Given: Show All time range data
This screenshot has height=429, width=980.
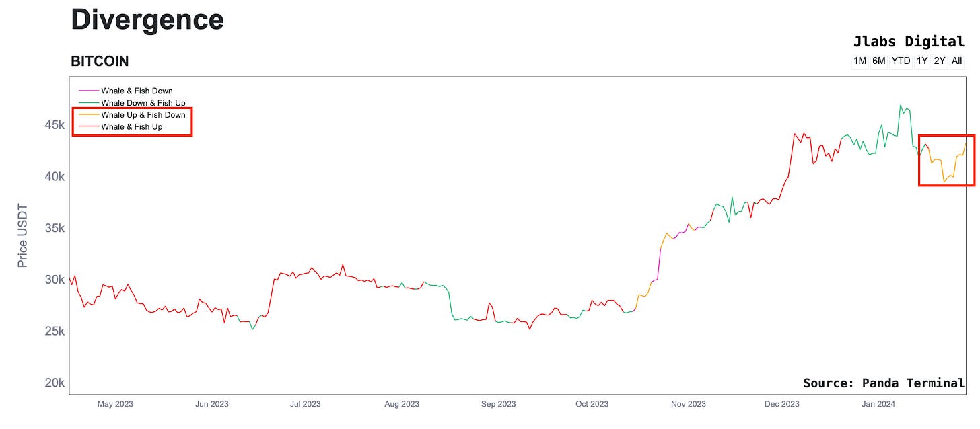Looking at the screenshot, I should pos(956,61).
